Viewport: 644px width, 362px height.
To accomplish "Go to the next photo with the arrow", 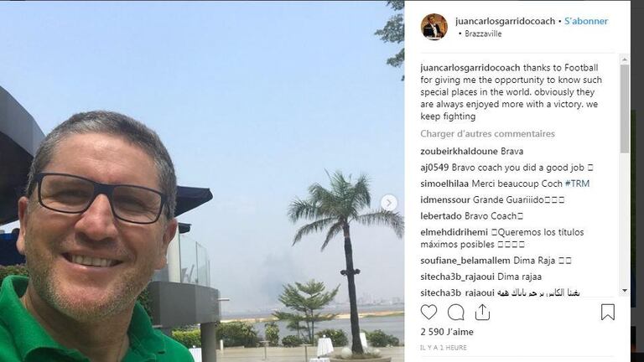I will (x=388, y=203).
